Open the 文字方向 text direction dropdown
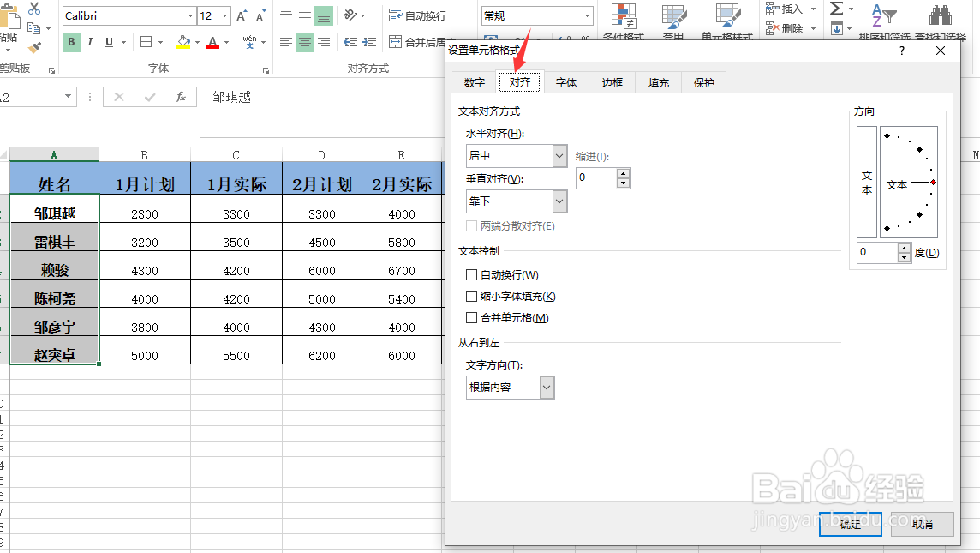Viewport: 980px width, 553px height. pos(547,388)
